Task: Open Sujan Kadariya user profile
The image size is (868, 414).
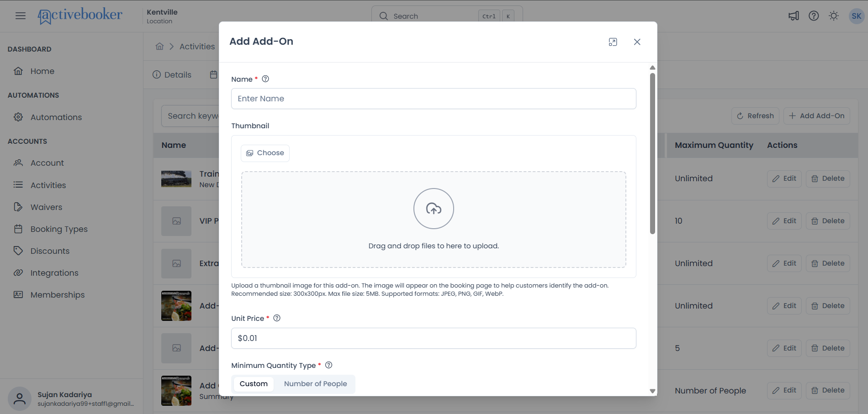Action: [x=72, y=398]
